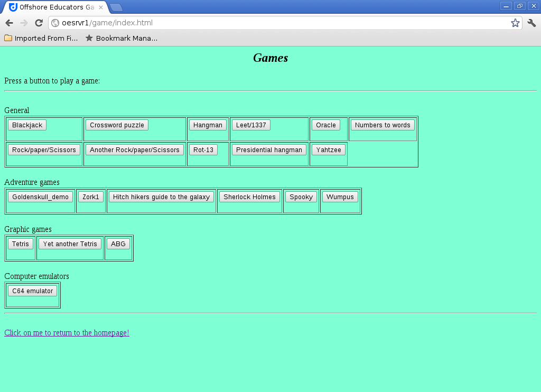
Task: Reload the Games page
Action: tap(39, 23)
